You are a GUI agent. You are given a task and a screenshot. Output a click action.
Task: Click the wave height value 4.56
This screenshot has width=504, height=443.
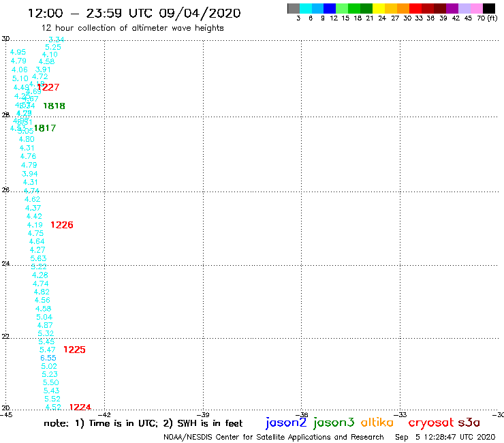[42, 300]
